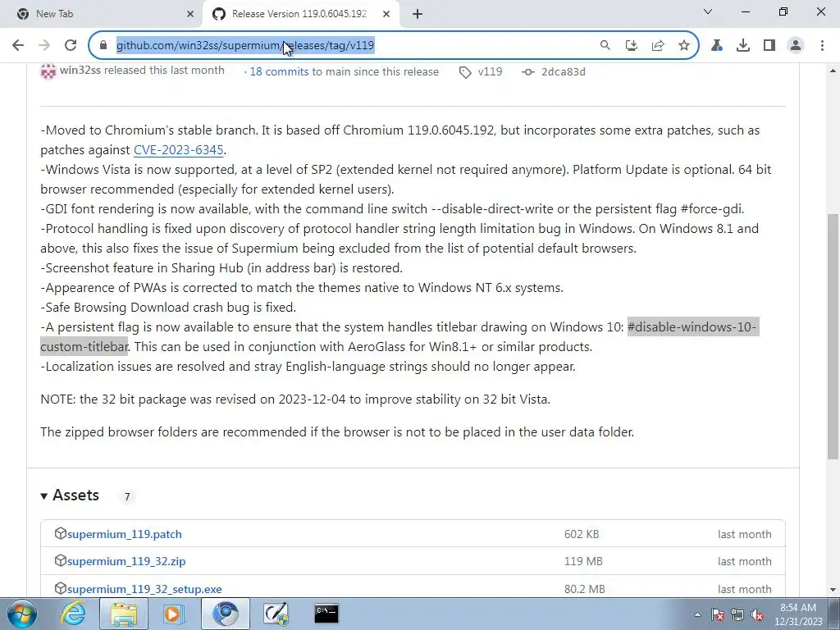Bookmark this page with star icon
The image size is (840, 630).
coord(684,46)
